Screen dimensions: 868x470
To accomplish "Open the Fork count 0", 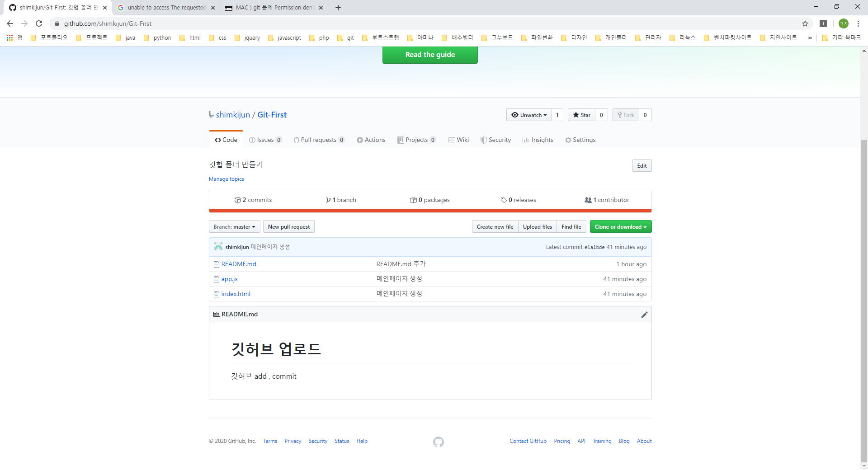I will click(x=645, y=115).
